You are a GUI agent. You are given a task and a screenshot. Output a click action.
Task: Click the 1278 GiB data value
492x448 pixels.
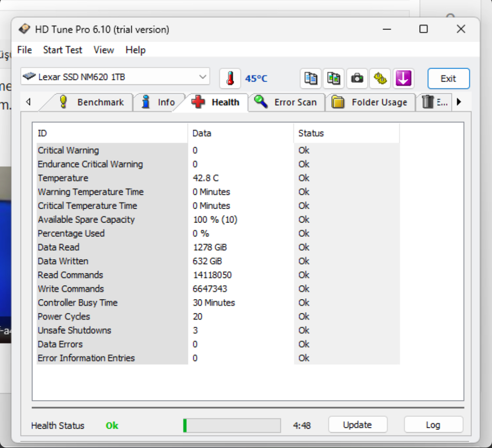click(x=210, y=247)
